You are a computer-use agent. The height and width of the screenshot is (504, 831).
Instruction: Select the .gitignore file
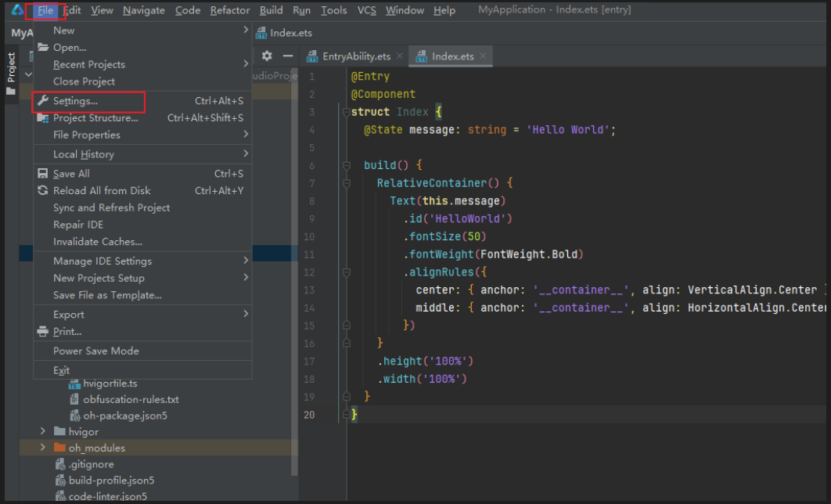pos(91,464)
